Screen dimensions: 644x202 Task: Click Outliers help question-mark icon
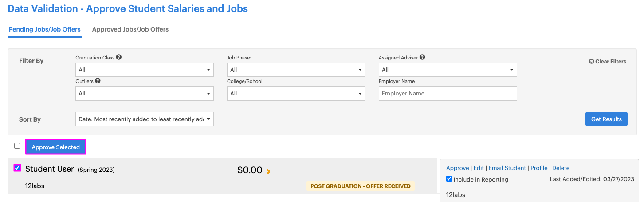[x=98, y=81]
